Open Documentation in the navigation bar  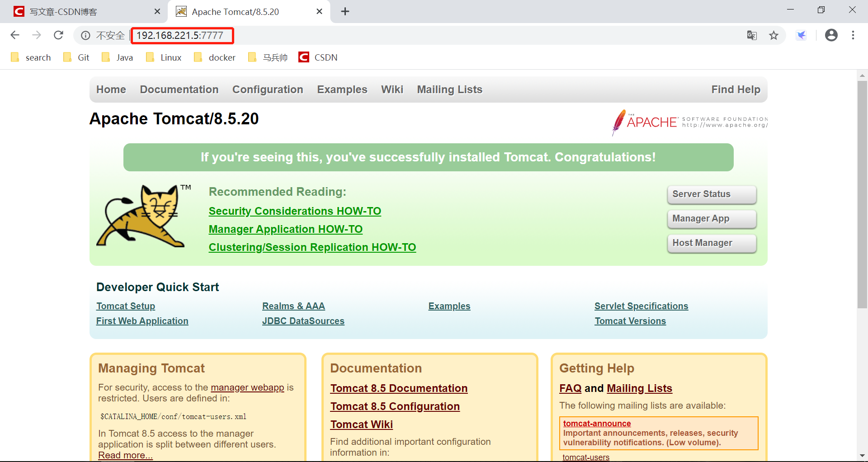coord(179,90)
